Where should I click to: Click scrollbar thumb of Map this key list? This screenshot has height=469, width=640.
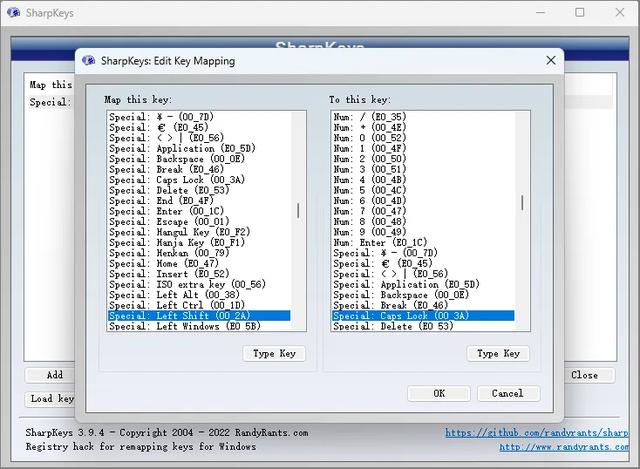coord(298,211)
